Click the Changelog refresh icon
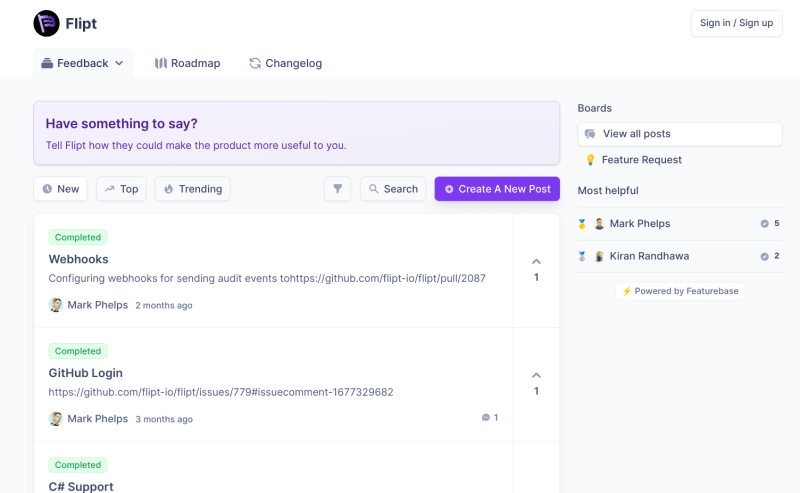800x493 pixels. pyautogui.click(x=255, y=63)
